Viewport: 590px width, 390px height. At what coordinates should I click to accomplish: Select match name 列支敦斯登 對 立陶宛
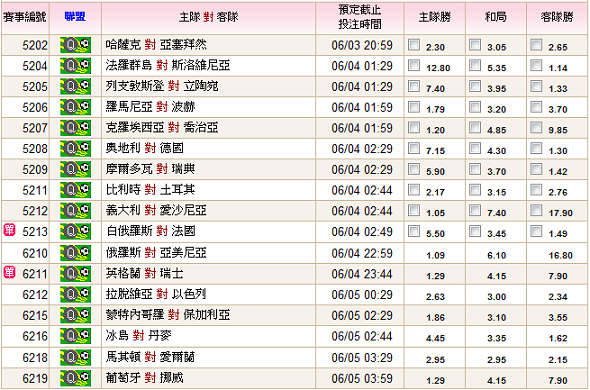[x=162, y=86]
